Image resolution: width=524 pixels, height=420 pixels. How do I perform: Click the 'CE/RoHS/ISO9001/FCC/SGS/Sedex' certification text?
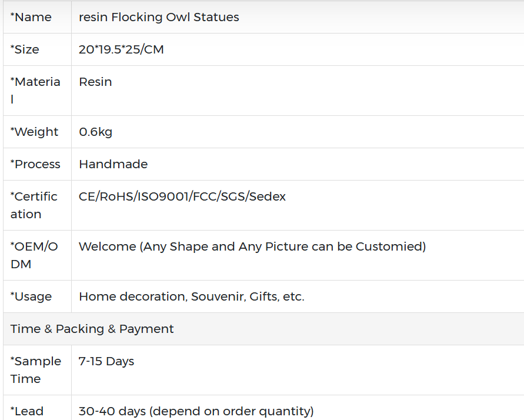[x=182, y=196]
